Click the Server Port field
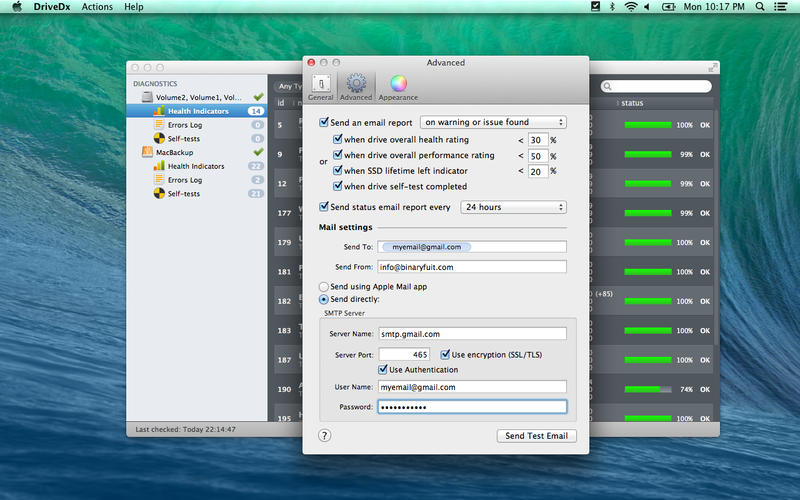 coord(404,355)
